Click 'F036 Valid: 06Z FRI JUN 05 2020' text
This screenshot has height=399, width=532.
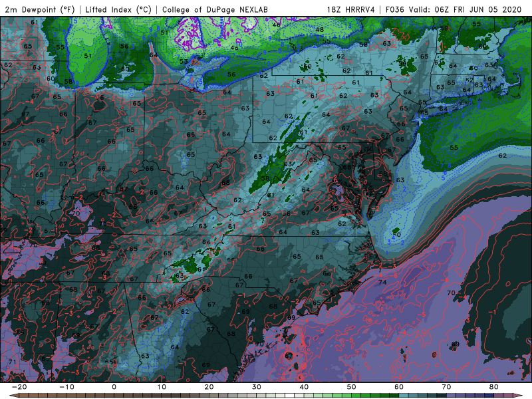pyautogui.click(x=454, y=9)
